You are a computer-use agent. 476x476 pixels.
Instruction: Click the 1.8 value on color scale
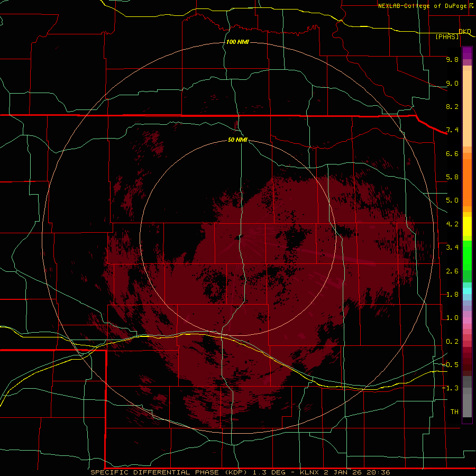[452, 295]
